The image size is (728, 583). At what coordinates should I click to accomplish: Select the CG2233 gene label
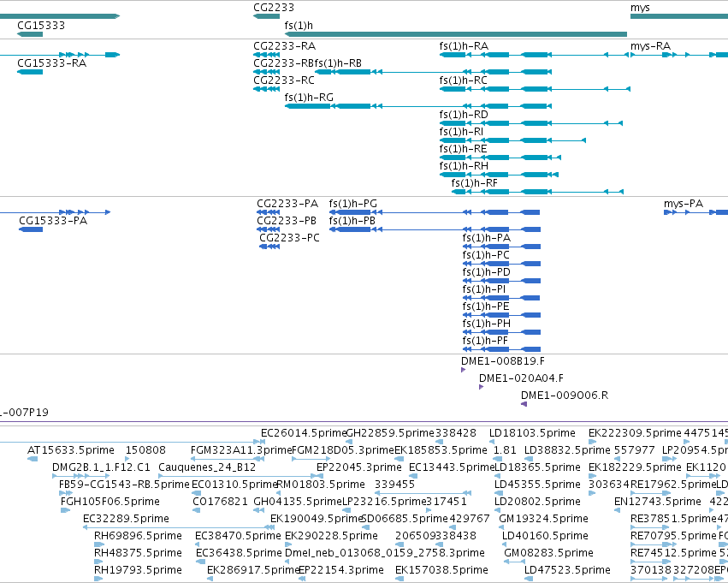click(x=274, y=8)
